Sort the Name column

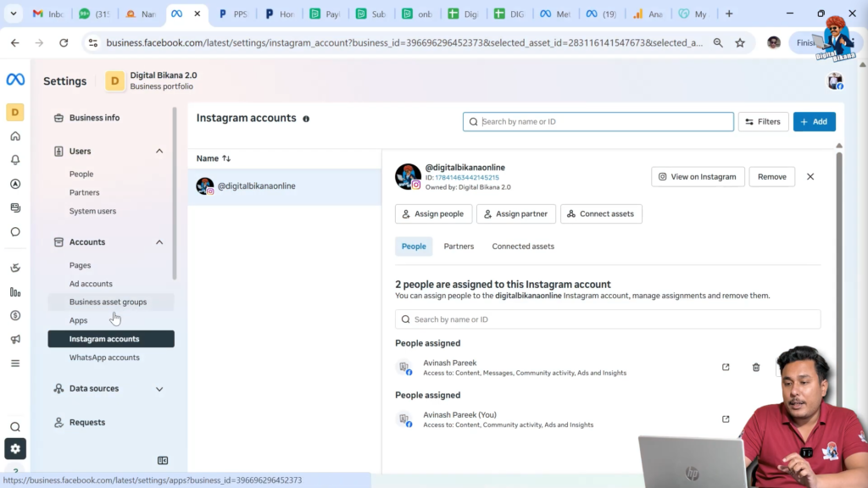coord(213,158)
